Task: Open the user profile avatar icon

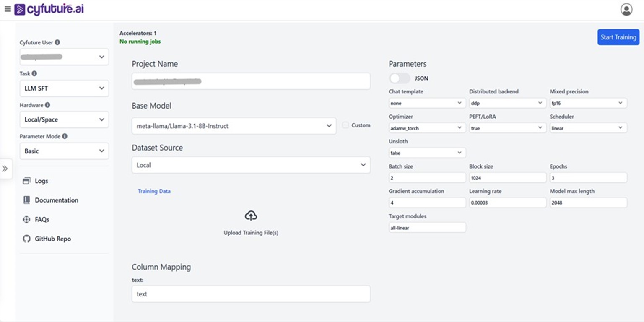Action: (x=626, y=10)
